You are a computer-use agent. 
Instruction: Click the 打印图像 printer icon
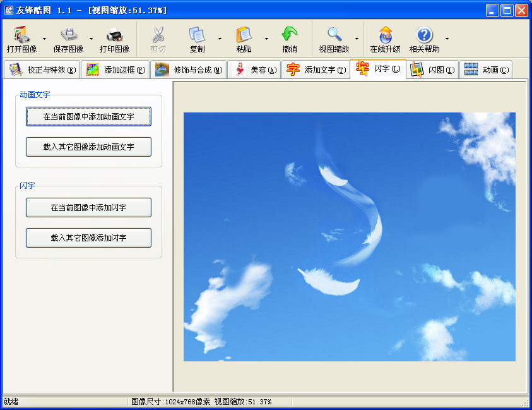114,35
